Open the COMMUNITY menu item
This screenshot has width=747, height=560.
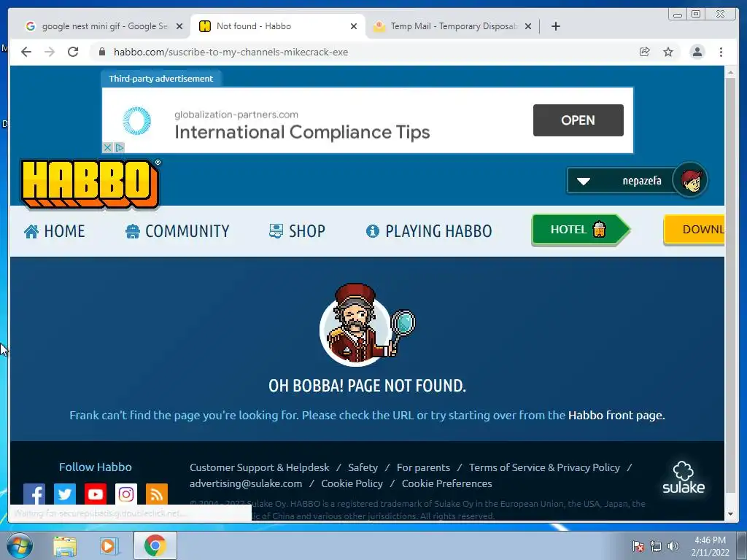pos(177,231)
